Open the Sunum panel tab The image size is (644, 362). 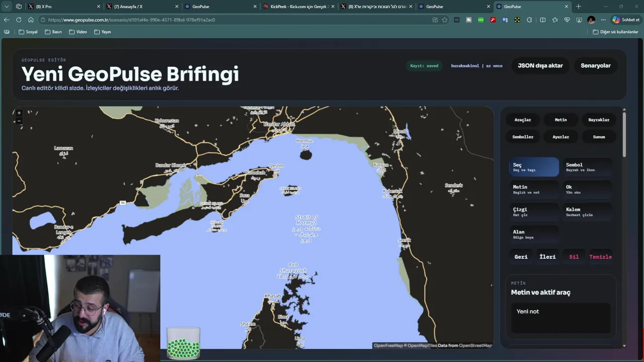pos(599,137)
